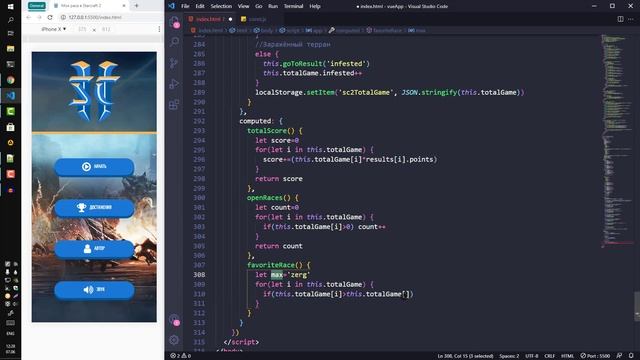
Task: Open the Selection menu
Action: pyautogui.click(x=221, y=6)
